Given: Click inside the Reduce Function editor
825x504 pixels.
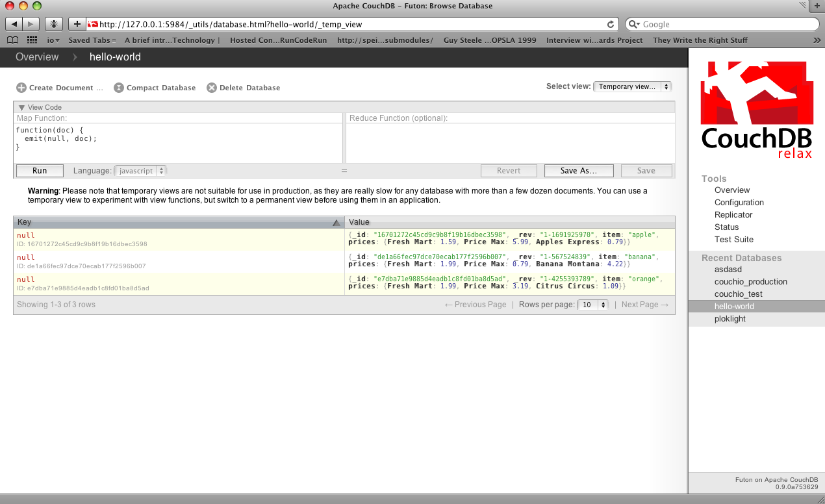Looking at the screenshot, I should point(511,143).
